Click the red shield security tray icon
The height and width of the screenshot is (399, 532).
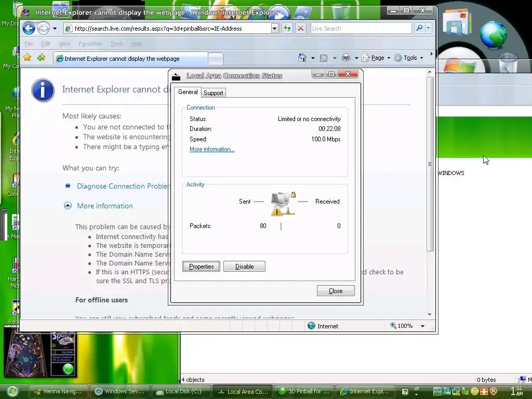pyautogui.click(x=494, y=391)
